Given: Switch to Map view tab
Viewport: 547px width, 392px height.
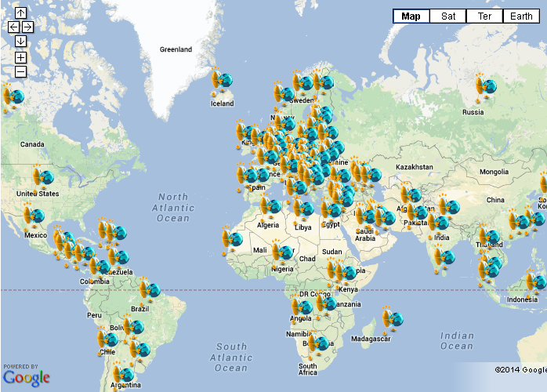Looking at the screenshot, I should (411, 16).
